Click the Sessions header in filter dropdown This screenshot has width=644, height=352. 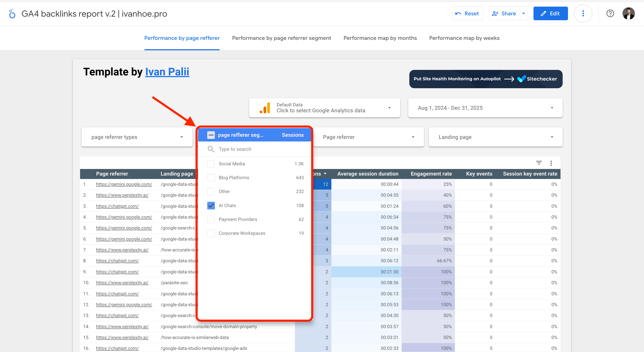click(293, 135)
